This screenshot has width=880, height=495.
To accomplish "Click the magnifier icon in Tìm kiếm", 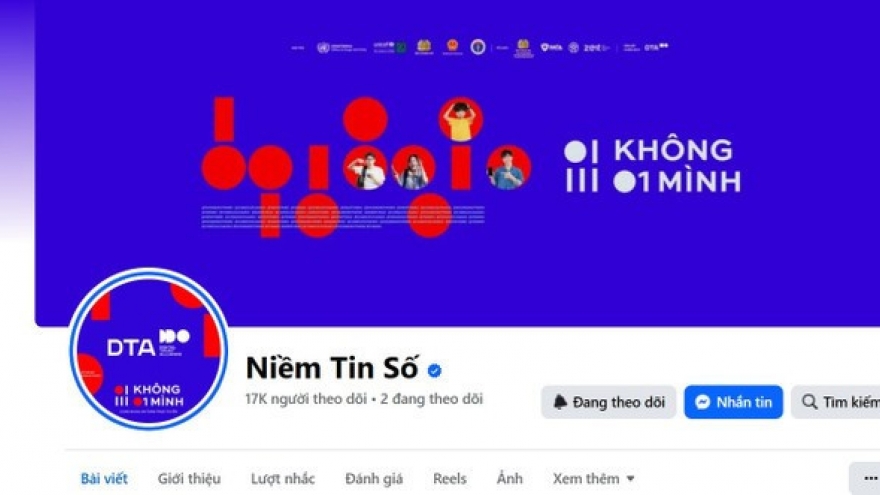I will point(809,402).
